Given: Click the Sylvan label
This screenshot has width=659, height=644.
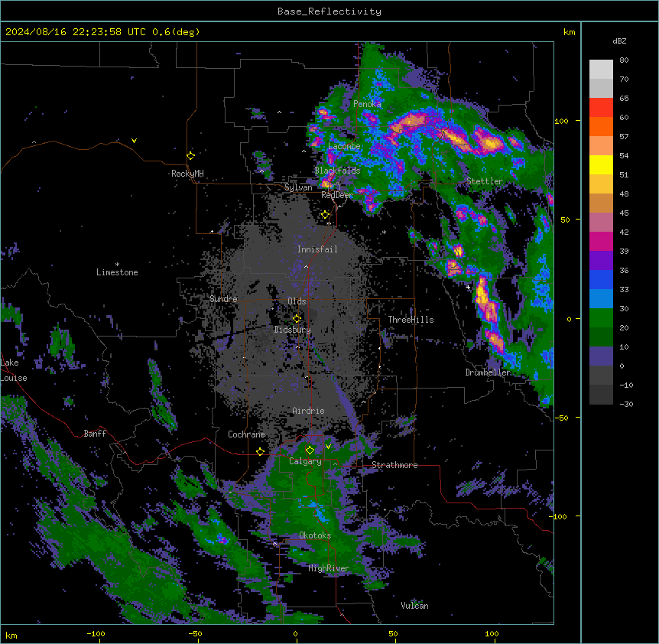Looking at the screenshot, I should click(x=298, y=187).
